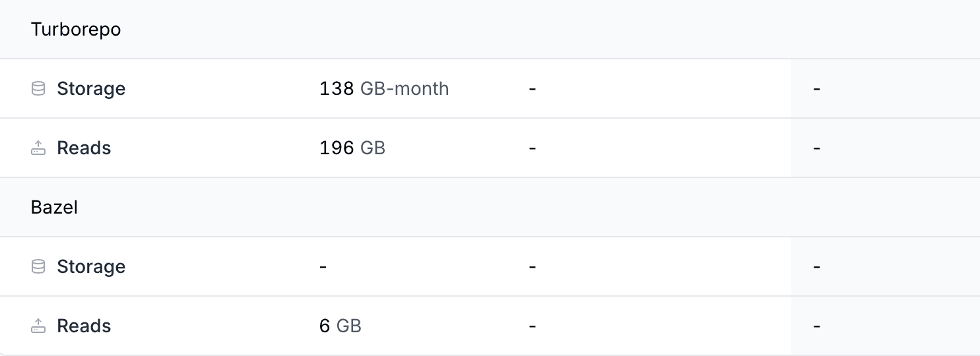The width and height of the screenshot is (980, 356).
Task: Click the Storage label under Turborepo
Action: point(91,88)
